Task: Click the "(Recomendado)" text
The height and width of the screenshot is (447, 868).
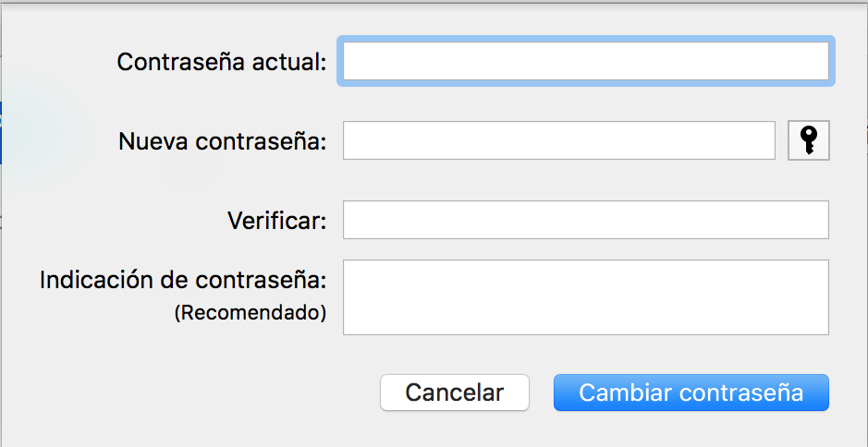Action: pyautogui.click(x=251, y=312)
